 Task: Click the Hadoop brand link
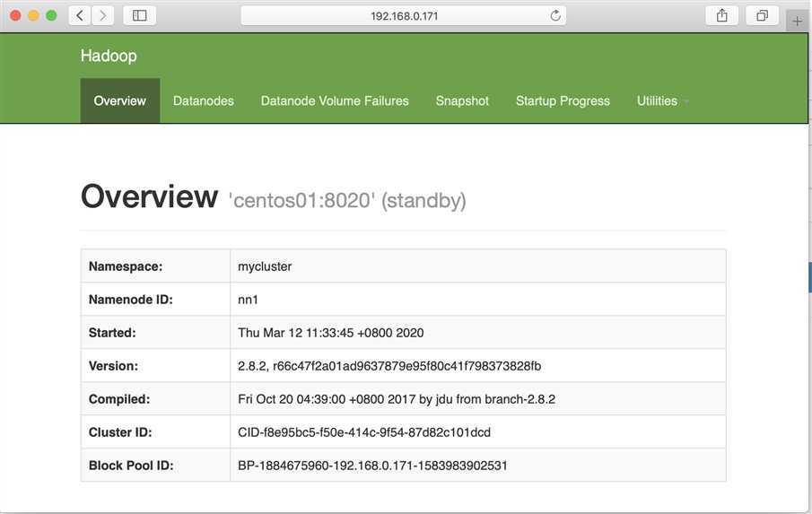pos(109,56)
